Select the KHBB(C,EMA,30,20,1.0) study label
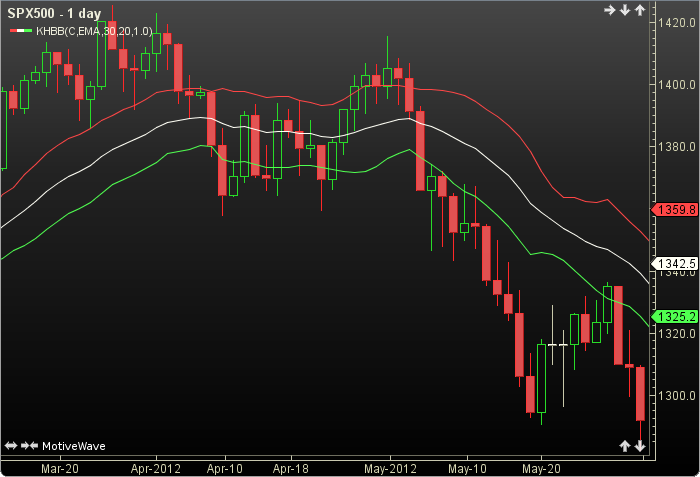This screenshot has width=700, height=477. point(94,31)
